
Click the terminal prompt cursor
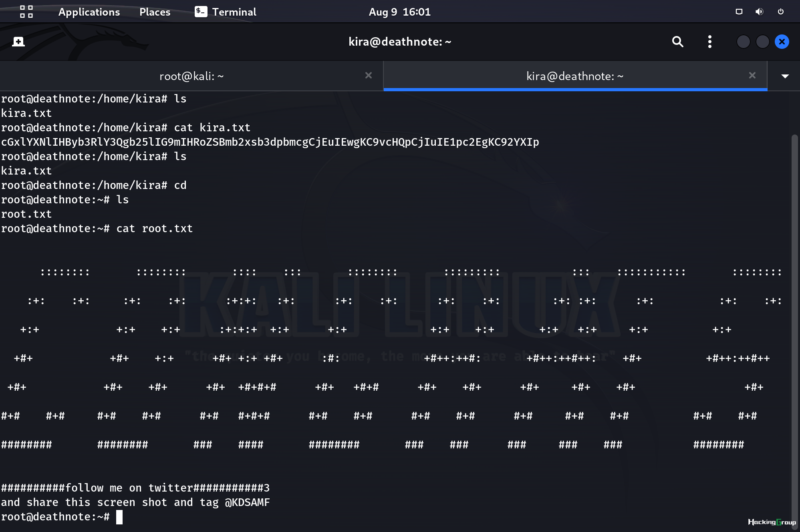pos(119,517)
